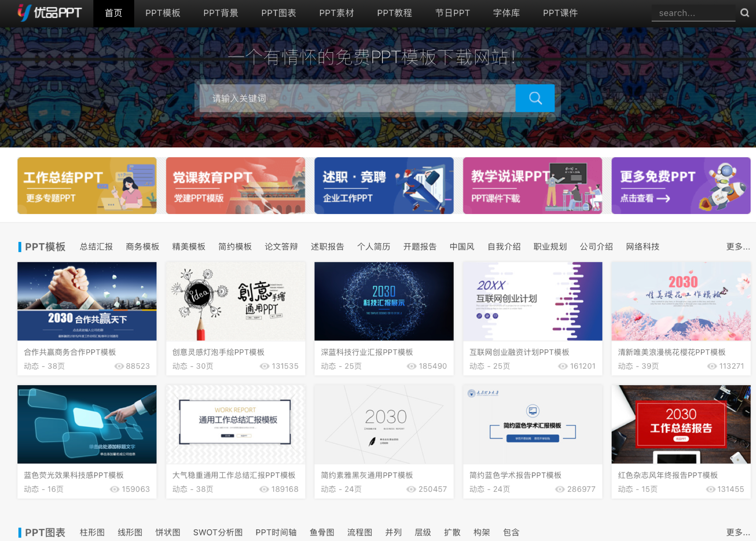Open the 简约蓝色学术汇报模板 thumbnail
The width and height of the screenshot is (756, 541).
click(x=533, y=424)
